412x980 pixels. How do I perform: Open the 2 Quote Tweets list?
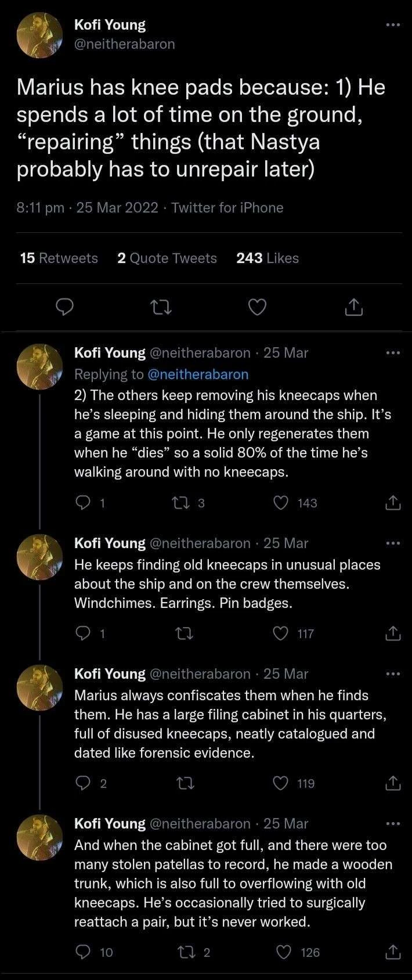[x=167, y=258]
